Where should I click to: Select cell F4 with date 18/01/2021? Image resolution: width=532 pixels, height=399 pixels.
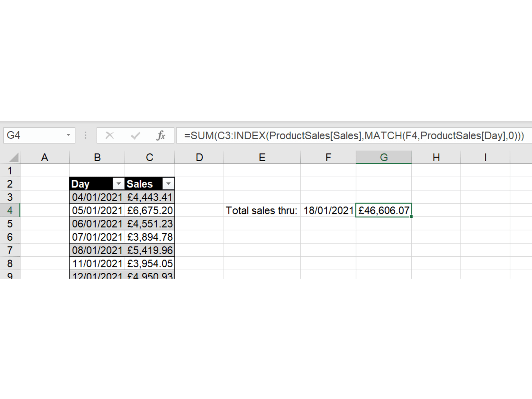[x=328, y=210]
